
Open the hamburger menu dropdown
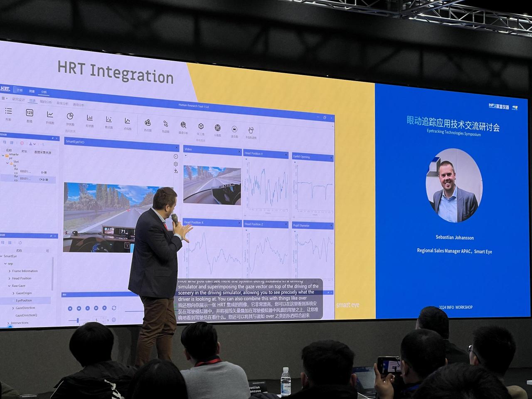point(5,99)
